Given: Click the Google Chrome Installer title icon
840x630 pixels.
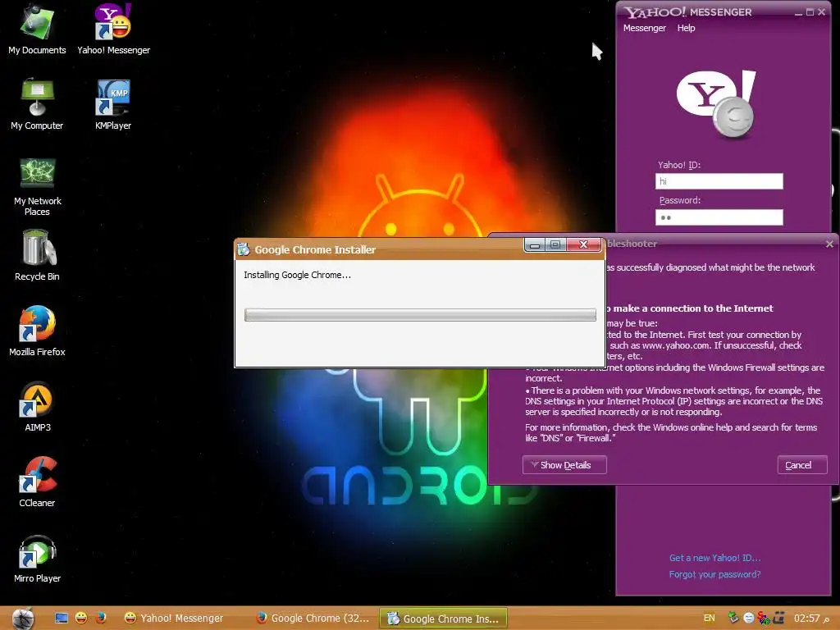Looking at the screenshot, I should click(244, 249).
